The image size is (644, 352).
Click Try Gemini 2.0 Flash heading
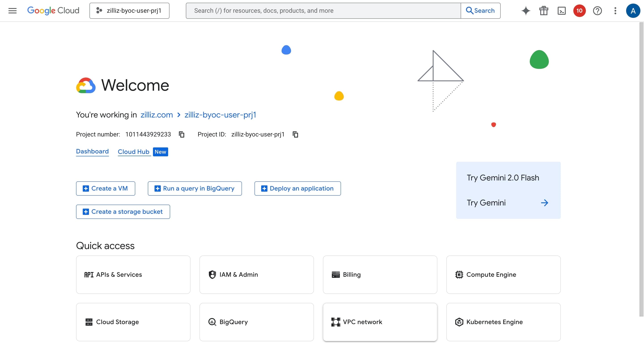pos(503,178)
